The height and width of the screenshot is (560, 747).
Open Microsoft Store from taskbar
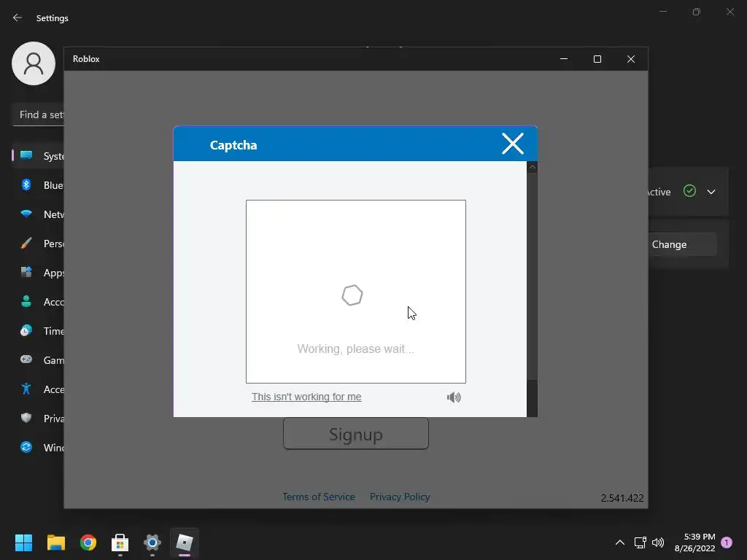pos(120,542)
